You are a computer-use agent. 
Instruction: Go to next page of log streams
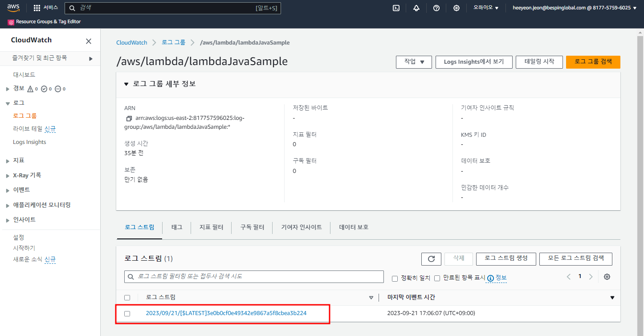(x=591, y=277)
